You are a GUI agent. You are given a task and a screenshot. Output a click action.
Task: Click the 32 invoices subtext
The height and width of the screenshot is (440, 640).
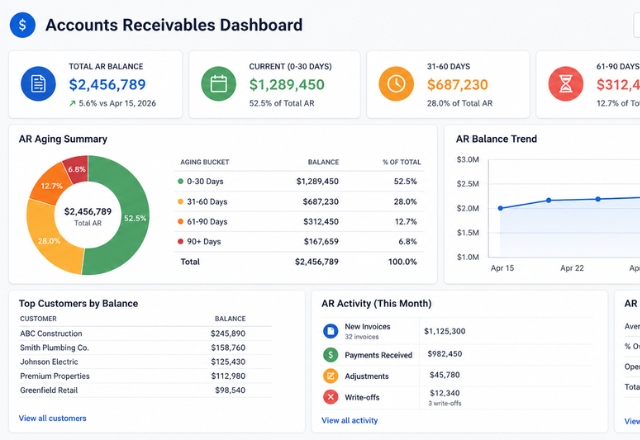[x=362, y=337]
